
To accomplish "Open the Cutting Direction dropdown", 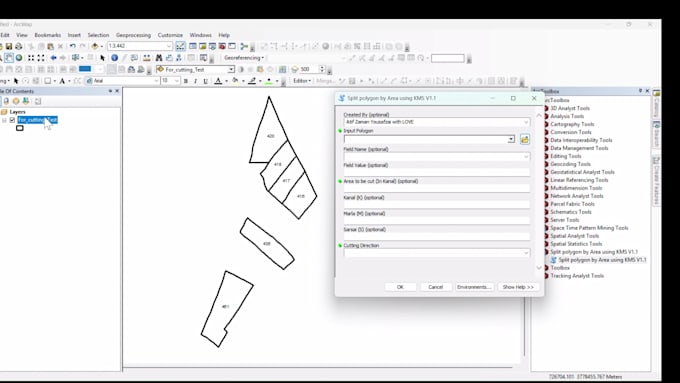I will [526, 253].
